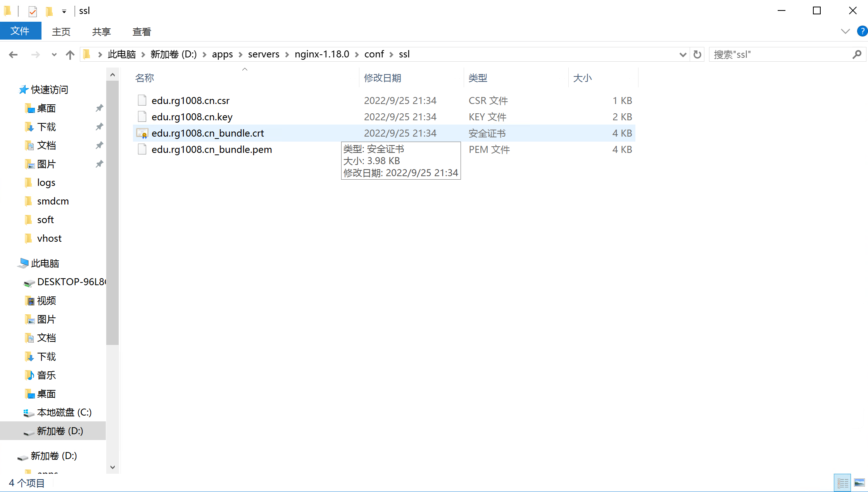Expand the chevron after apps in breadcrumb

click(240, 55)
